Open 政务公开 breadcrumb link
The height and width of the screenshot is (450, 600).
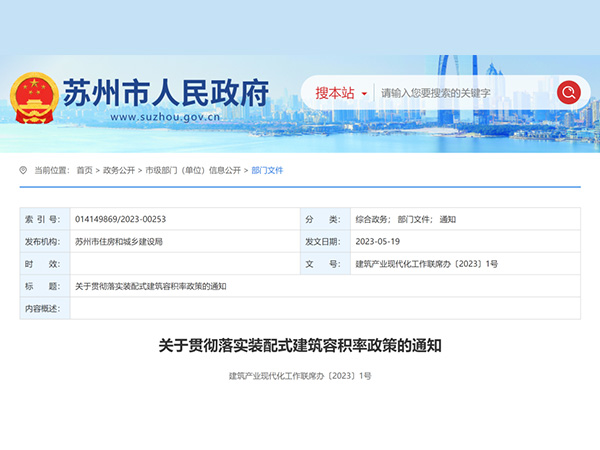[x=119, y=170]
